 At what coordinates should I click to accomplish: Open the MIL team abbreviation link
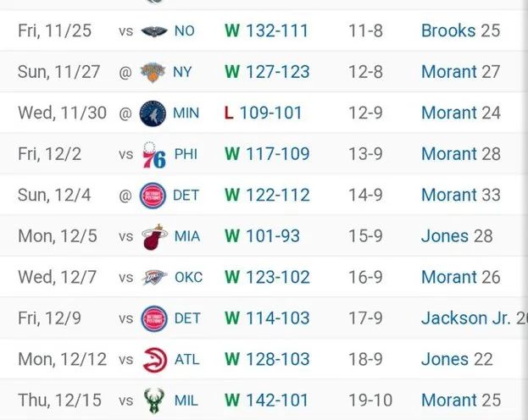coord(186,401)
